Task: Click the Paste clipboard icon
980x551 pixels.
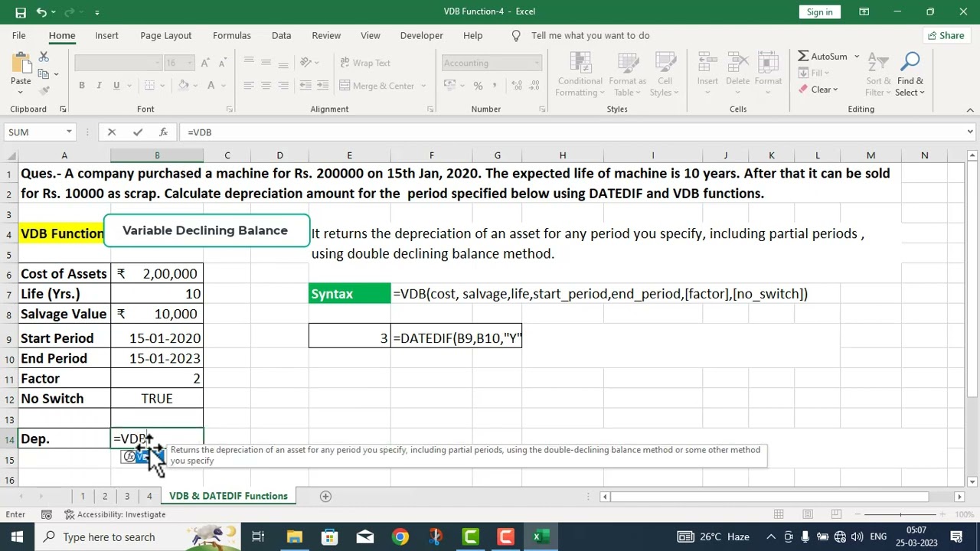Action: tap(21, 63)
